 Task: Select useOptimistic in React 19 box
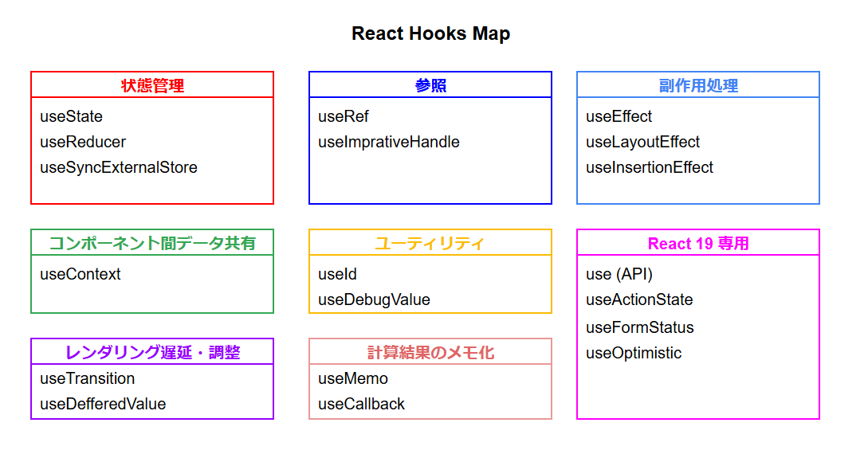point(634,353)
